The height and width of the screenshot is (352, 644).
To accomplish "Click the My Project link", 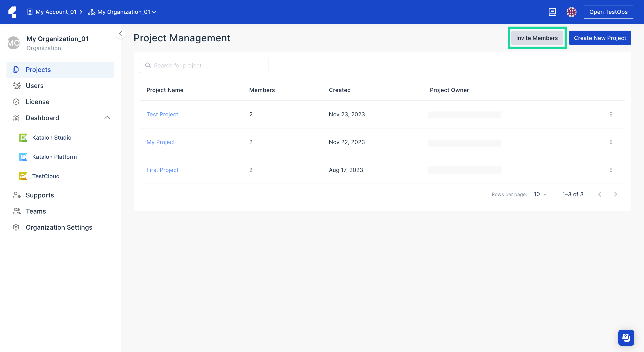I will tap(161, 142).
